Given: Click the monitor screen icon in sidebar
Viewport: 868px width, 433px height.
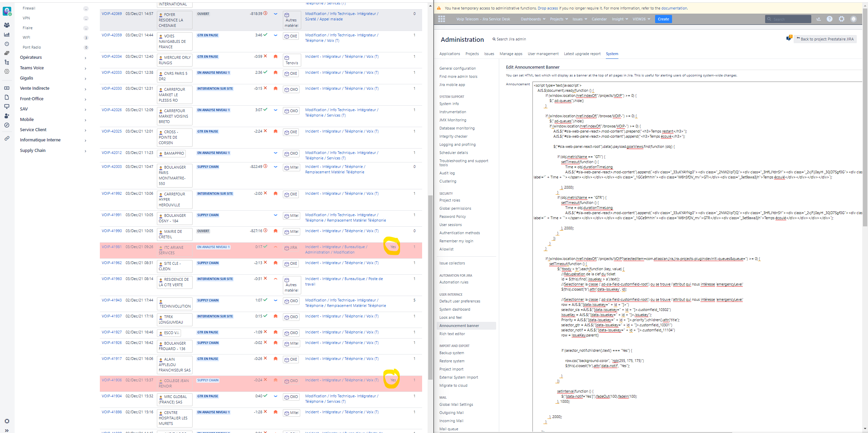Looking at the screenshot, I should point(7,106).
